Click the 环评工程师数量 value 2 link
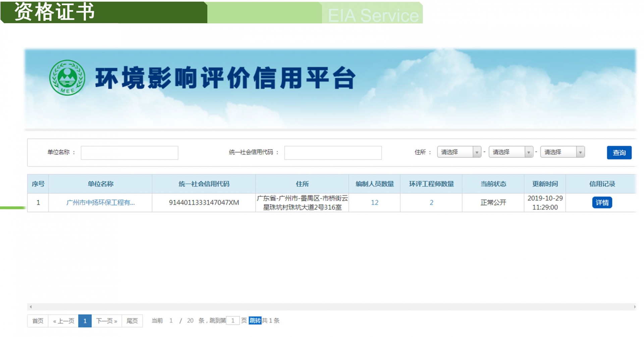This screenshot has height=337, width=644. pos(431,202)
